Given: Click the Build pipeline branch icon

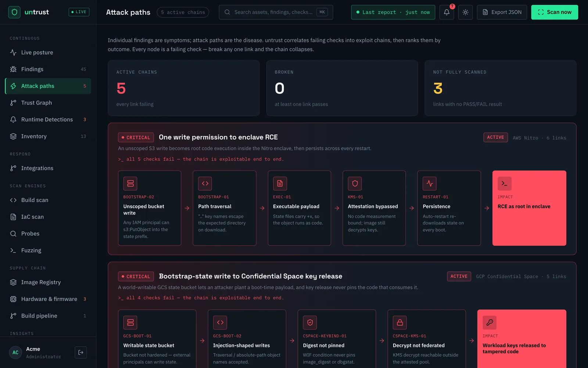Looking at the screenshot, I should coord(13,316).
